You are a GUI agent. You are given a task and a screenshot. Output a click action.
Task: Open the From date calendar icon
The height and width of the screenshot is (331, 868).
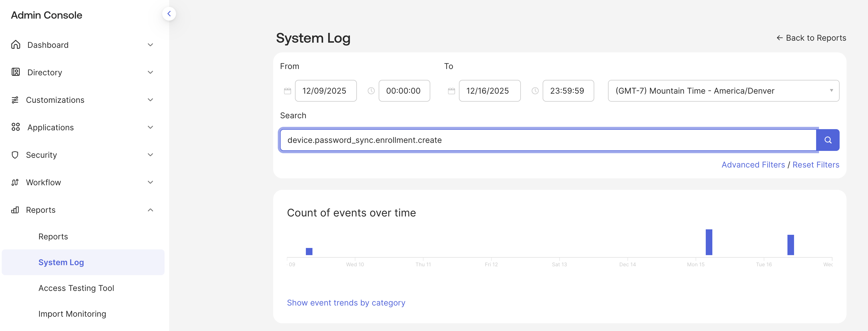click(288, 90)
